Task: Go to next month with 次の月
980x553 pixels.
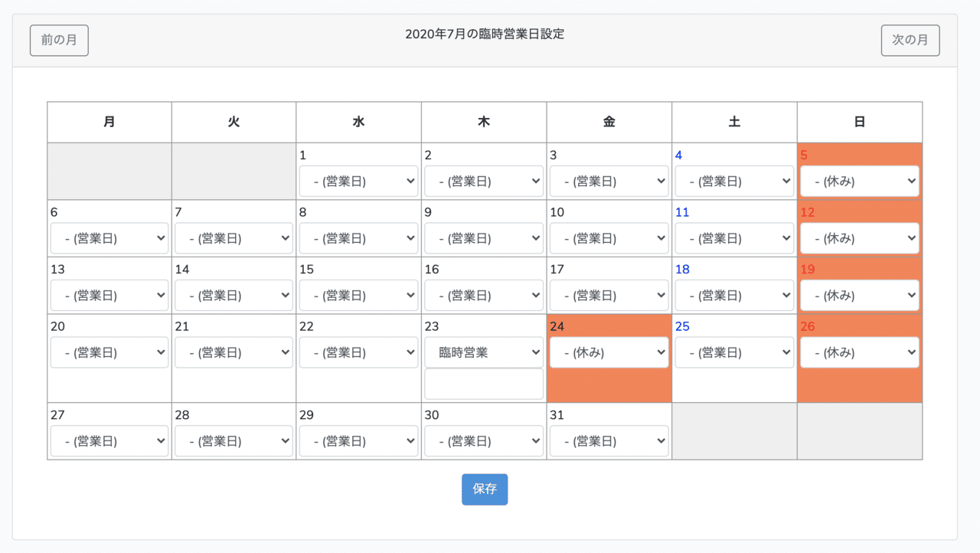Action: (x=910, y=41)
